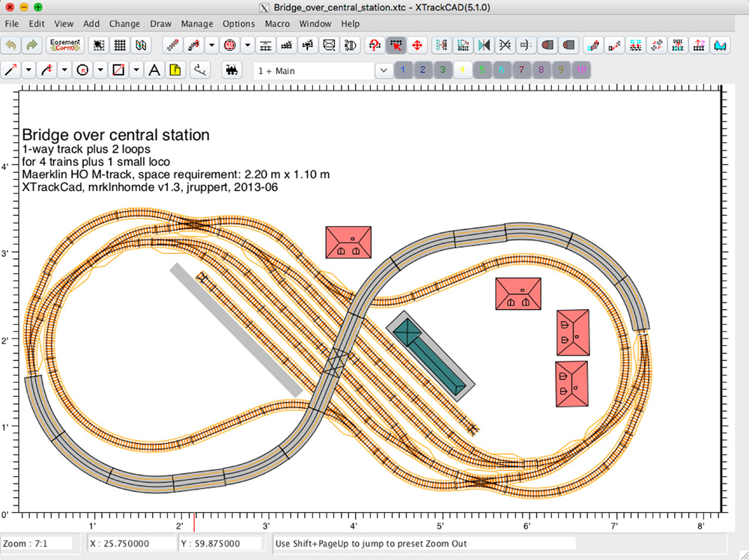The width and height of the screenshot is (749, 560).
Task: Open the Macro menu
Action: click(276, 23)
